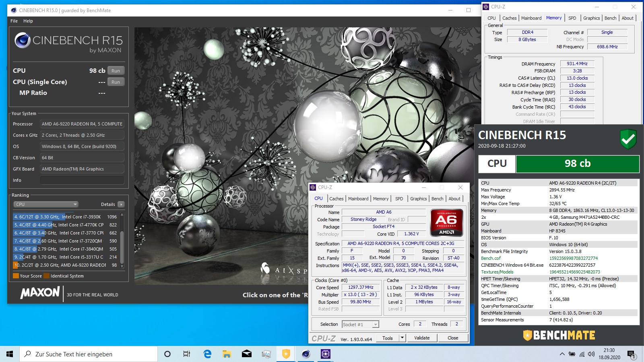Launch Microsoft Edge from taskbar
This screenshot has height=362, width=644.
(207, 354)
